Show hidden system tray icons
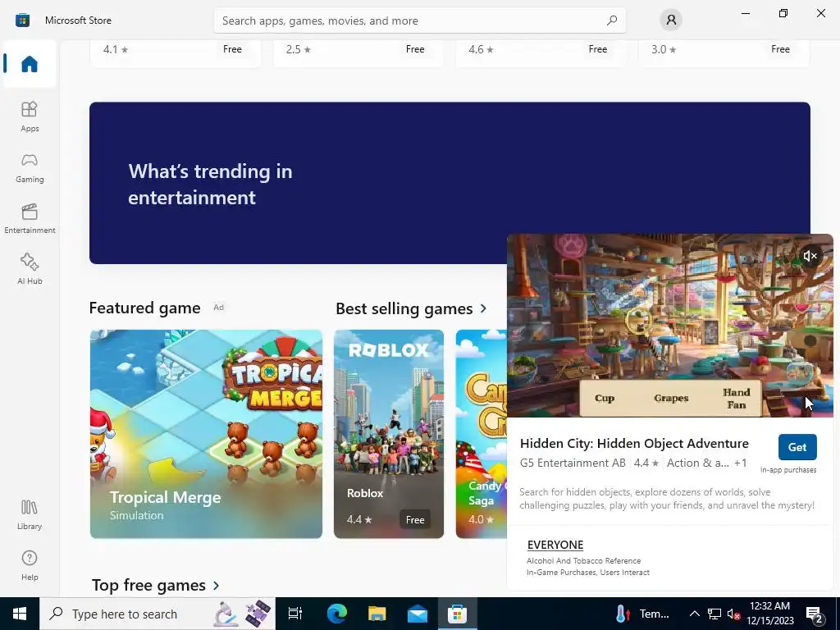The width and height of the screenshot is (840, 630). pos(694,614)
